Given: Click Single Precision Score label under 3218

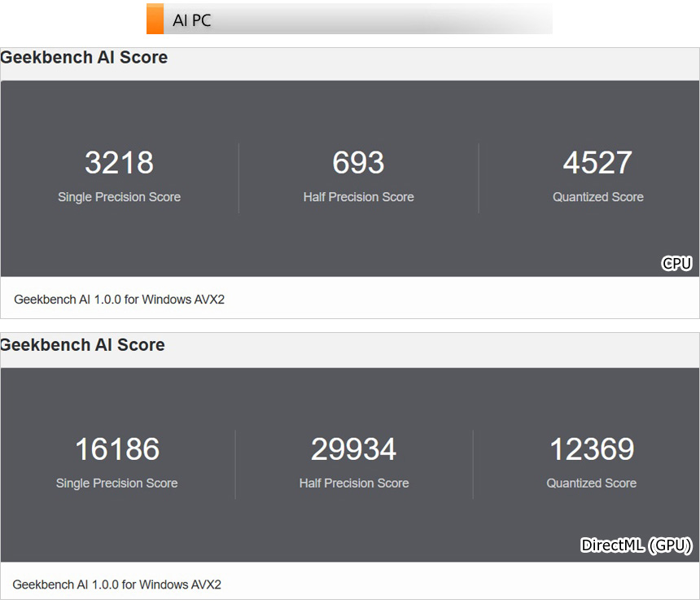Looking at the screenshot, I should (119, 197).
